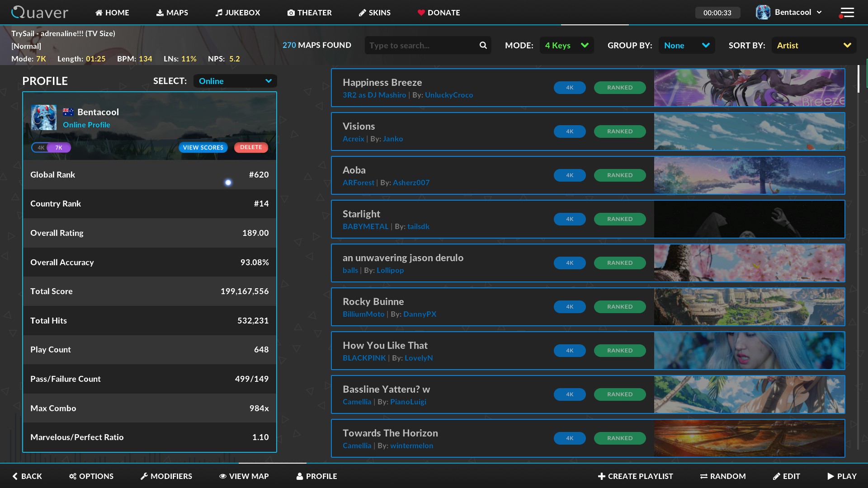
Task: Switch profile stats to 4K mode
Action: (x=41, y=148)
